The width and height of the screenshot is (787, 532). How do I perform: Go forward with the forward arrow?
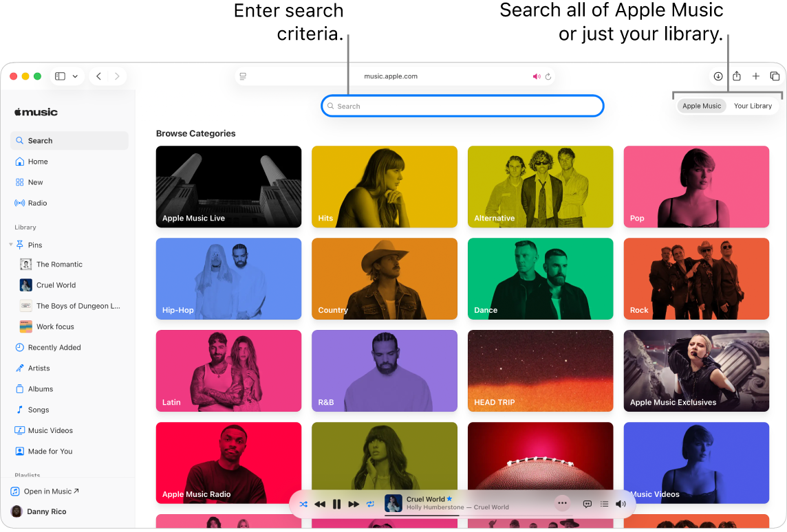[x=117, y=76]
